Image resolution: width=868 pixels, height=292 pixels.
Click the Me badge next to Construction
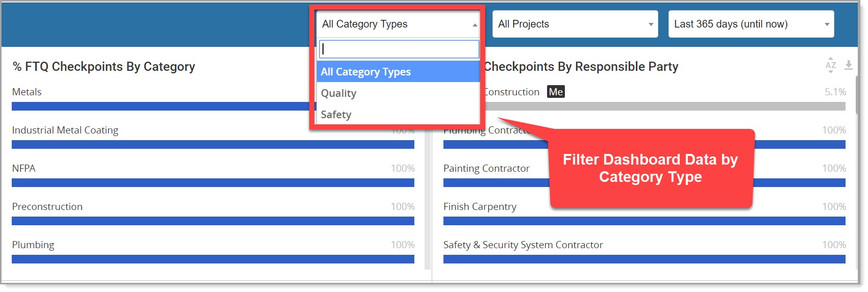[556, 92]
